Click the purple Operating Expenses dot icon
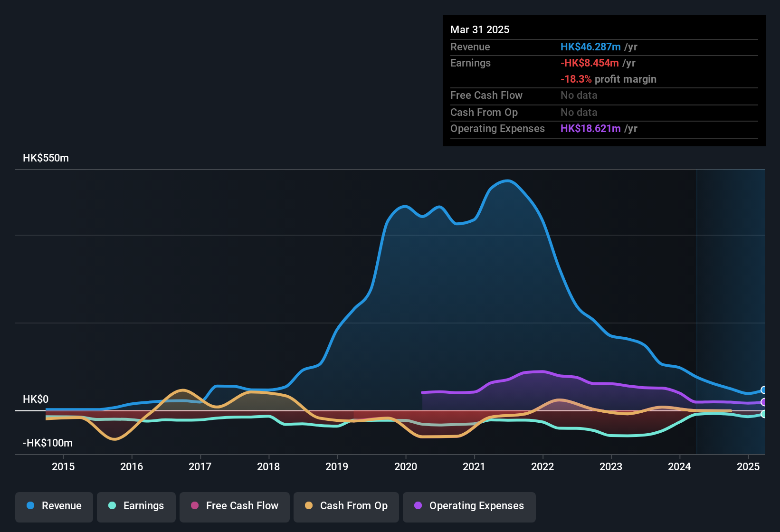This screenshot has width=780, height=532. coord(418,506)
